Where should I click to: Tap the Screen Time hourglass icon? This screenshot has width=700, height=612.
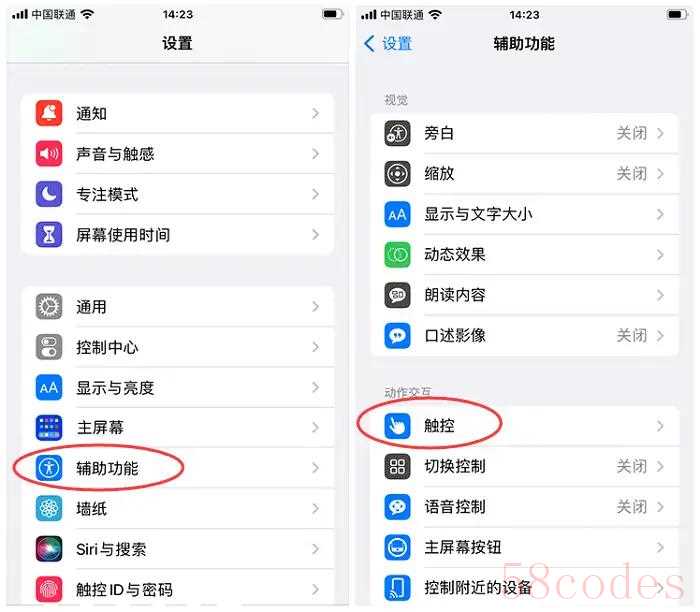point(49,234)
